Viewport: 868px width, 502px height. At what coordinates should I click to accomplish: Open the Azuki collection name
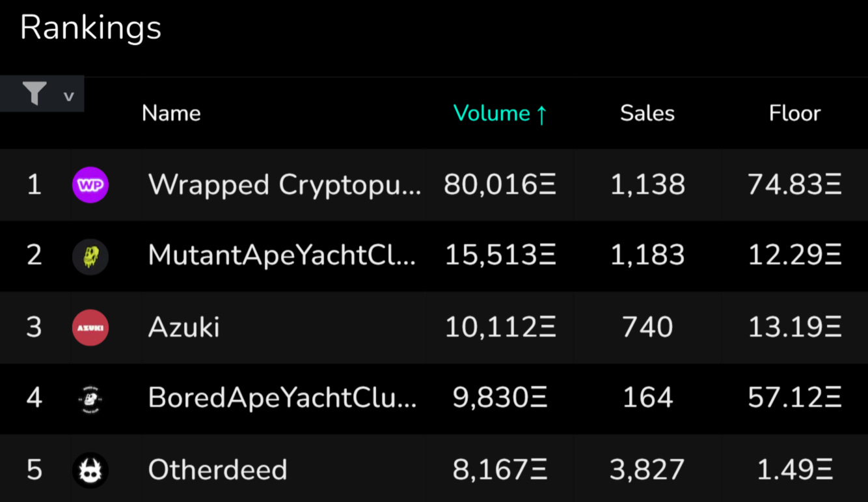point(184,327)
